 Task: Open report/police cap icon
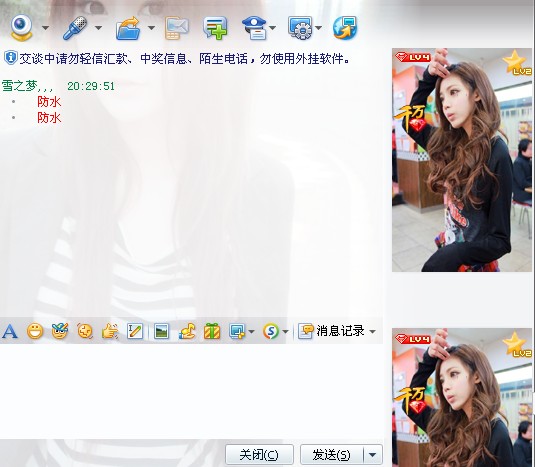coord(255,28)
